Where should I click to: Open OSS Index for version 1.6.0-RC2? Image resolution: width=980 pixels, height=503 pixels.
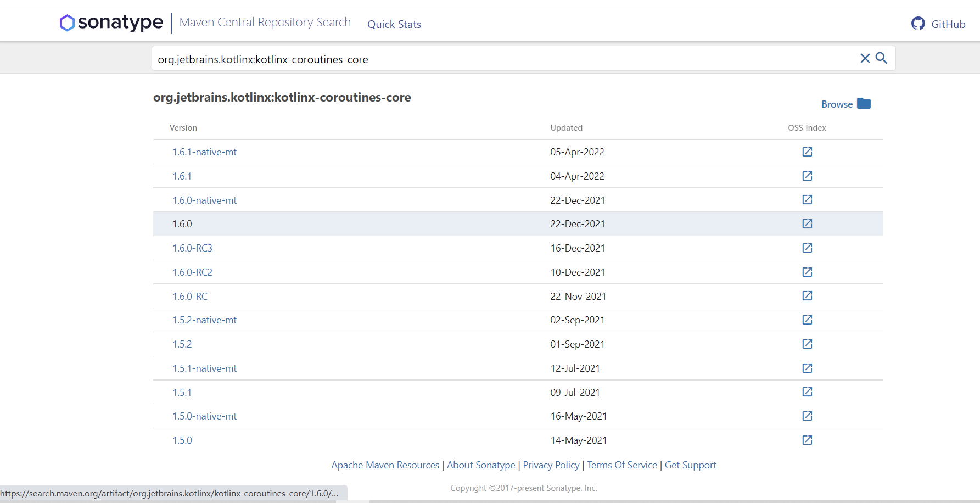click(x=807, y=272)
